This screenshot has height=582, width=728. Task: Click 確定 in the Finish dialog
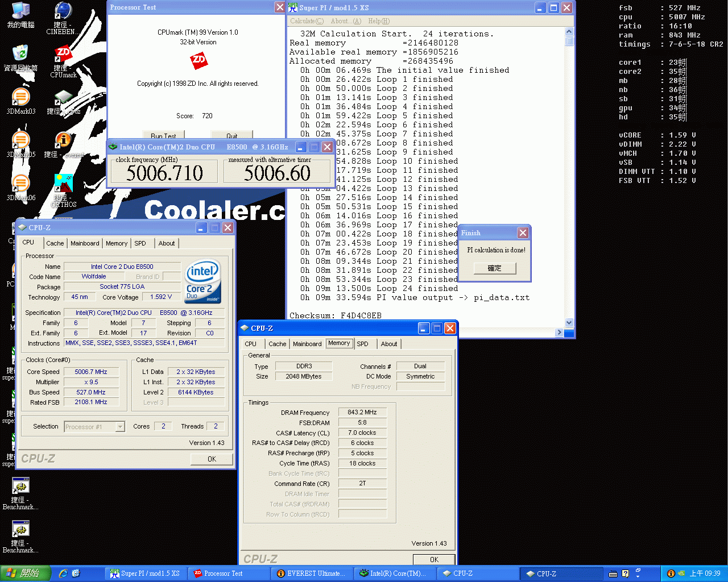tap(495, 268)
